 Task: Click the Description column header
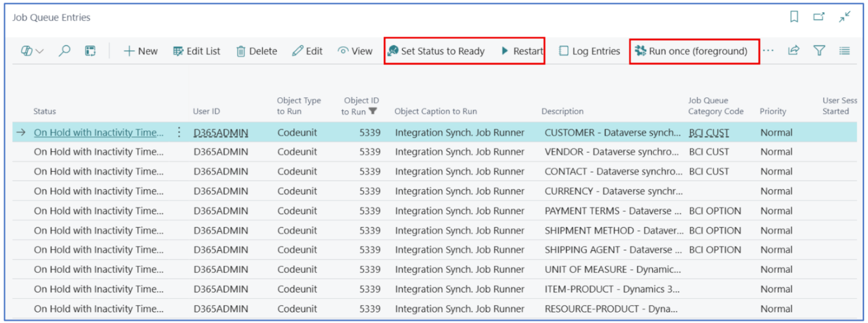[x=562, y=112]
